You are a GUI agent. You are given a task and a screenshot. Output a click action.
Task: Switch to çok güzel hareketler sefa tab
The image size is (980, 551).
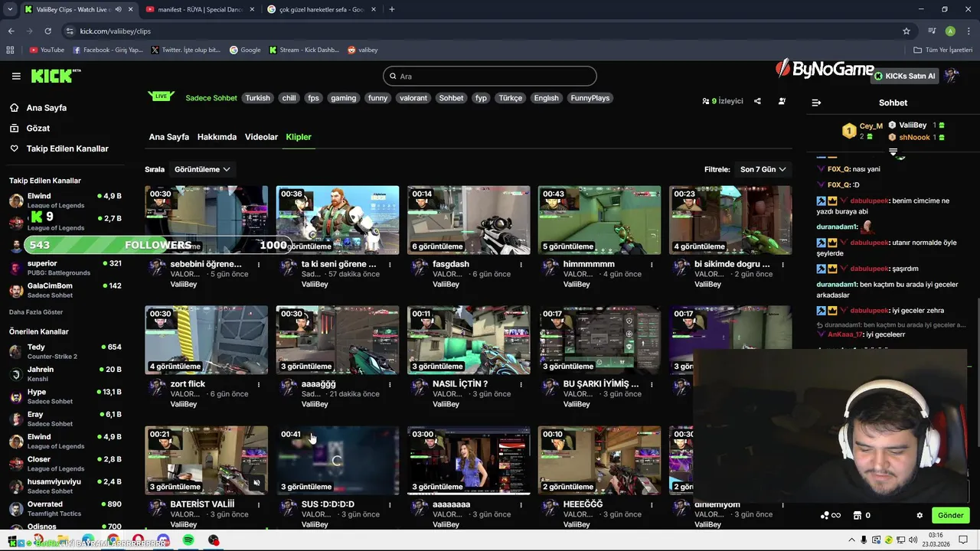pyautogui.click(x=320, y=9)
